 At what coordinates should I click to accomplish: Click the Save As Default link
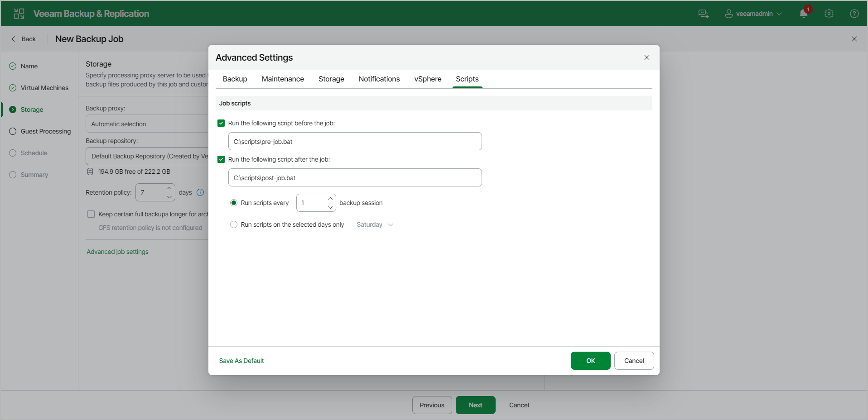[x=241, y=361]
